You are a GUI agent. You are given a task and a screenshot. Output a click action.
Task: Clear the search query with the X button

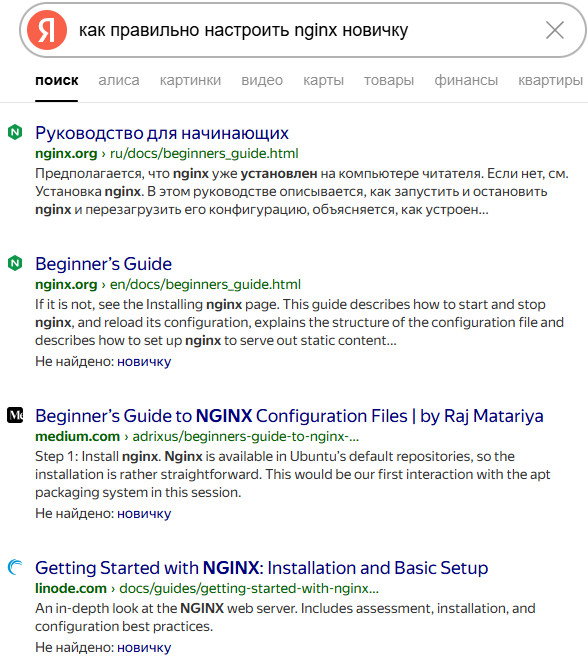click(555, 30)
